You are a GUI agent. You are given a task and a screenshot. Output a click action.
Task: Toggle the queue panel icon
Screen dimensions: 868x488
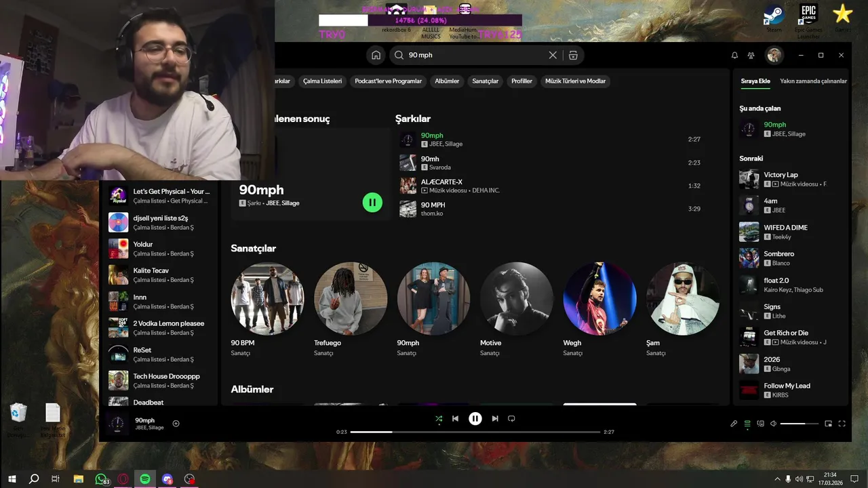click(x=747, y=424)
